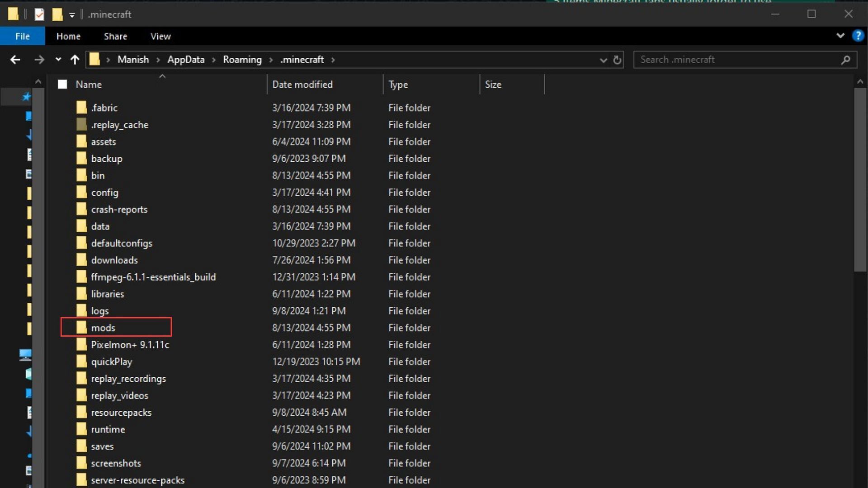
Task: Open the Help question mark icon
Action: (858, 36)
